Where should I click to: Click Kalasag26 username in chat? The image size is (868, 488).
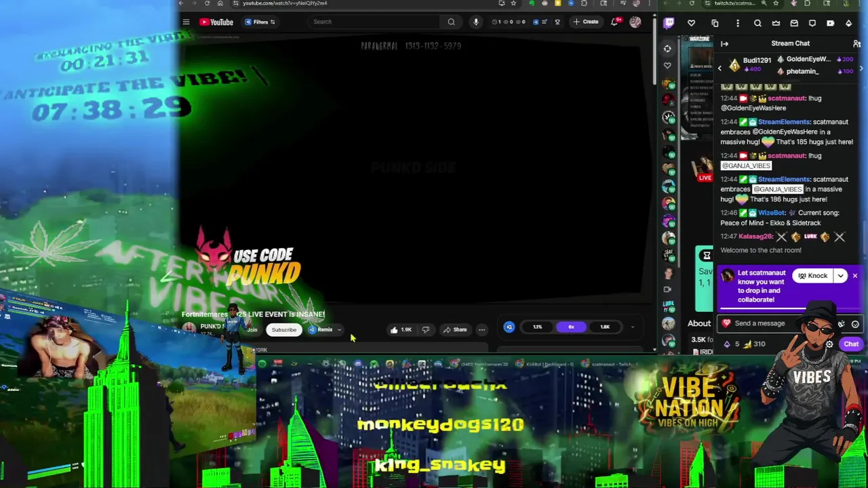click(755, 237)
